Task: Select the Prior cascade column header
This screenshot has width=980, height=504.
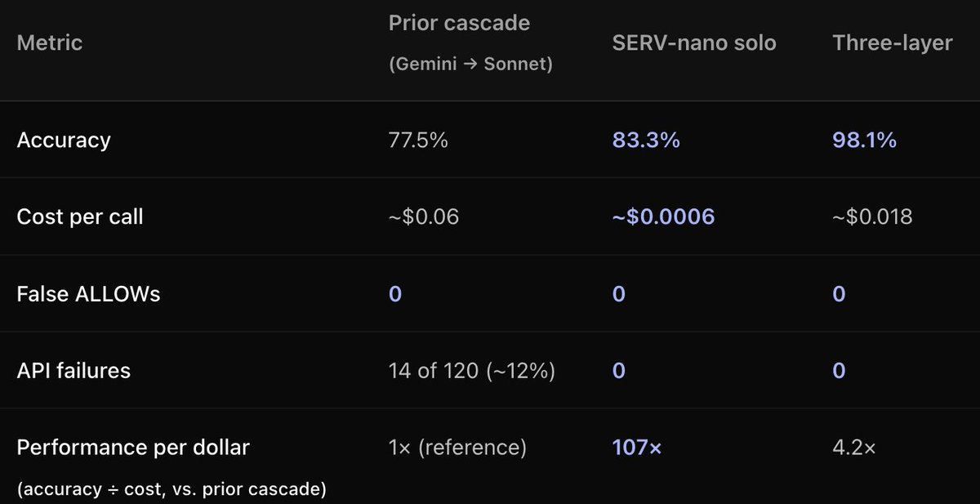Action: (x=459, y=22)
